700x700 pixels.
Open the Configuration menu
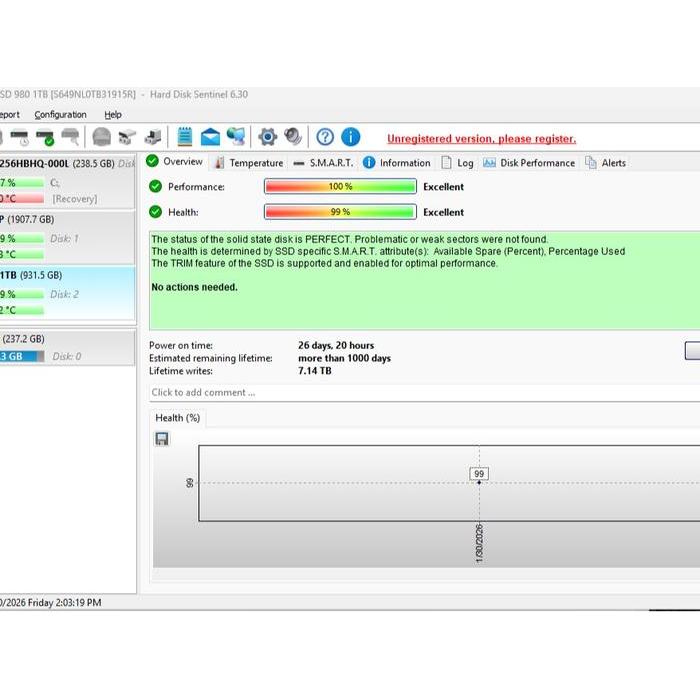point(60,115)
